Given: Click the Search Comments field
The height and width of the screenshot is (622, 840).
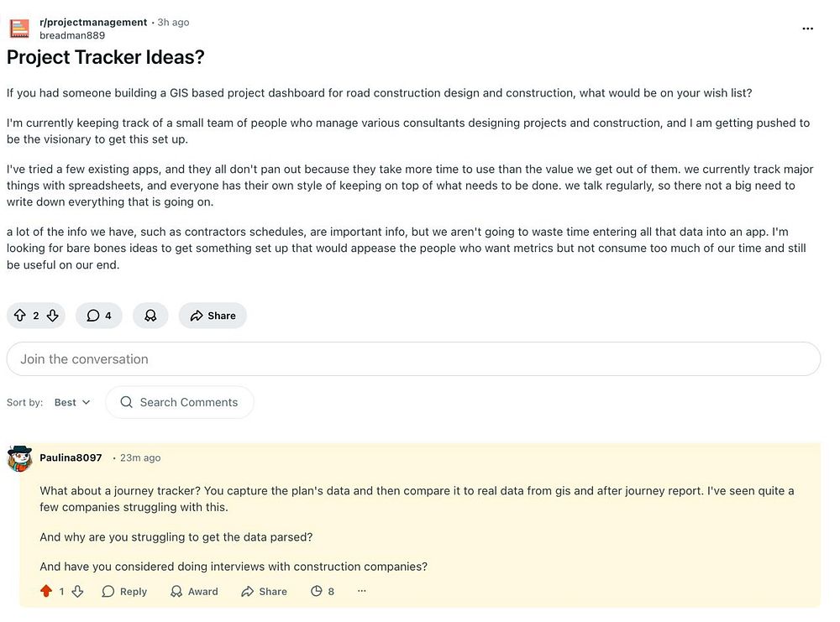Looking at the screenshot, I should coord(188,402).
